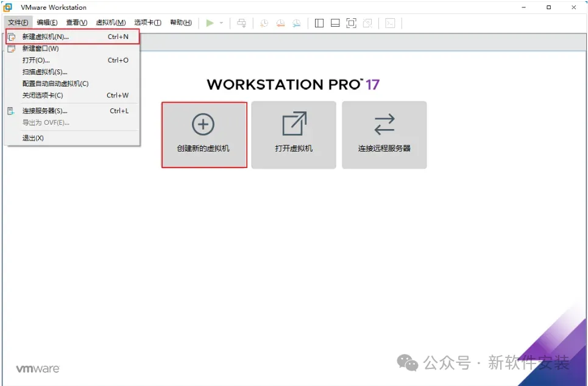
Task: Open the 编辑(E) menu
Action: click(48, 23)
